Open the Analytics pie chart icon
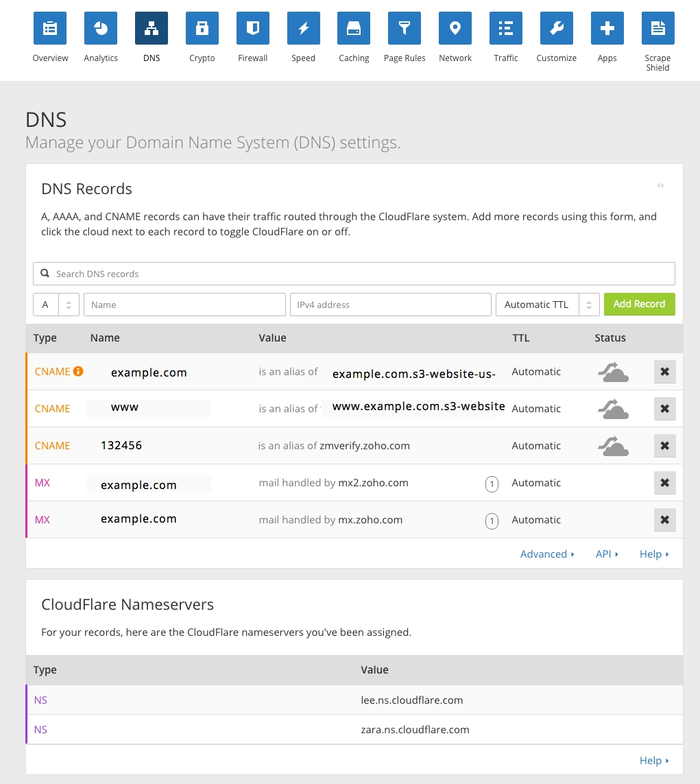The image size is (700, 784). click(100, 28)
